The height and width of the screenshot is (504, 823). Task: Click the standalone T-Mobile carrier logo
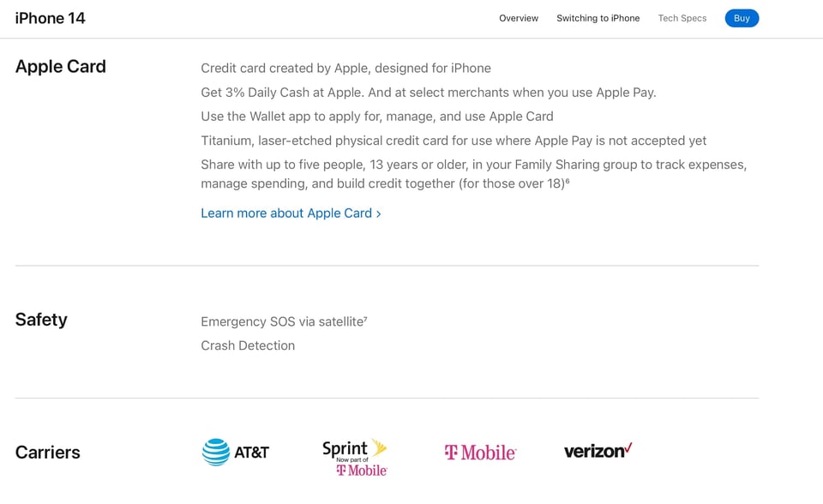coord(480,452)
